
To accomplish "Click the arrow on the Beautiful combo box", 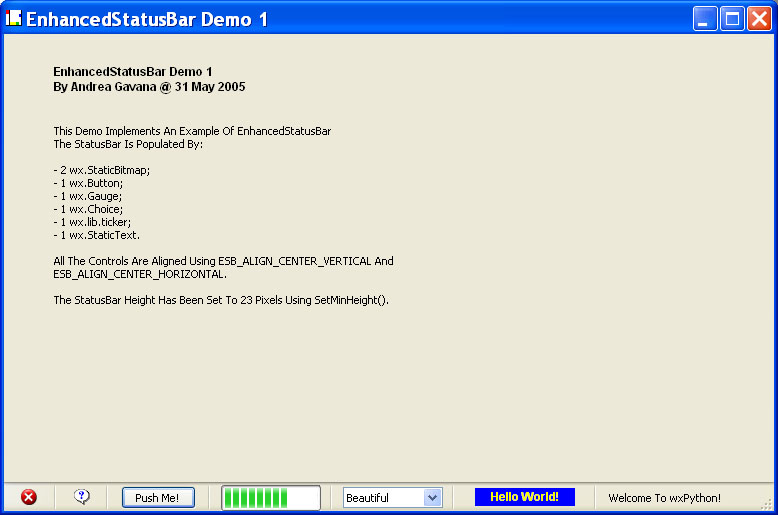I will tap(432, 498).
